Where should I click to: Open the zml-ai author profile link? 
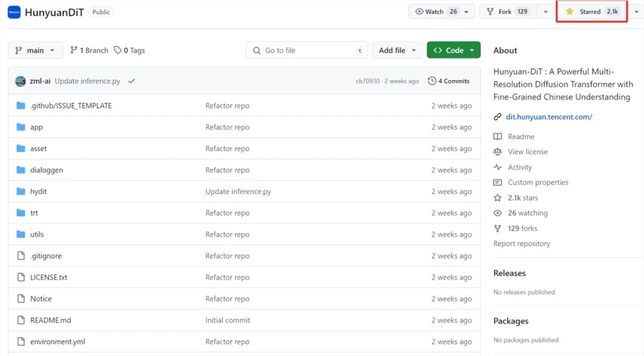click(40, 81)
